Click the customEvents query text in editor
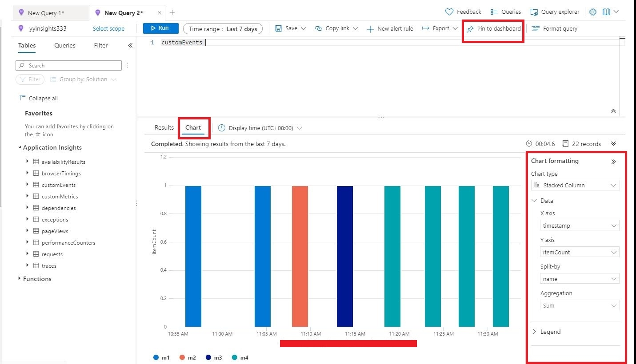636x364 pixels. pos(182,43)
